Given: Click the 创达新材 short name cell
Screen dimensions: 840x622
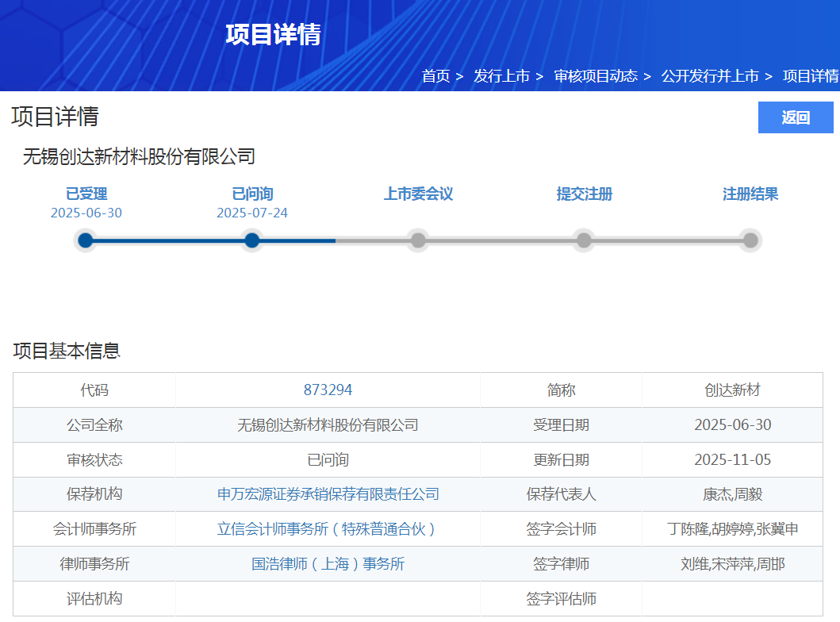Looking at the screenshot, I should click(732, 390).
